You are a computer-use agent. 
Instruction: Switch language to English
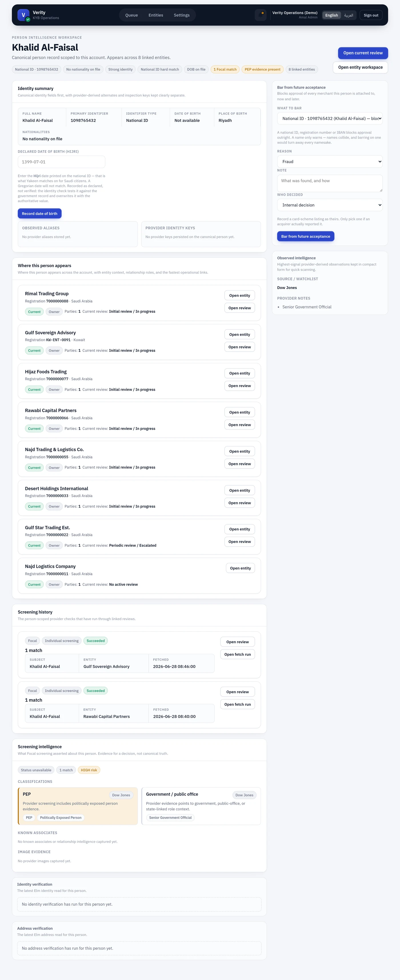coord(331,15)
